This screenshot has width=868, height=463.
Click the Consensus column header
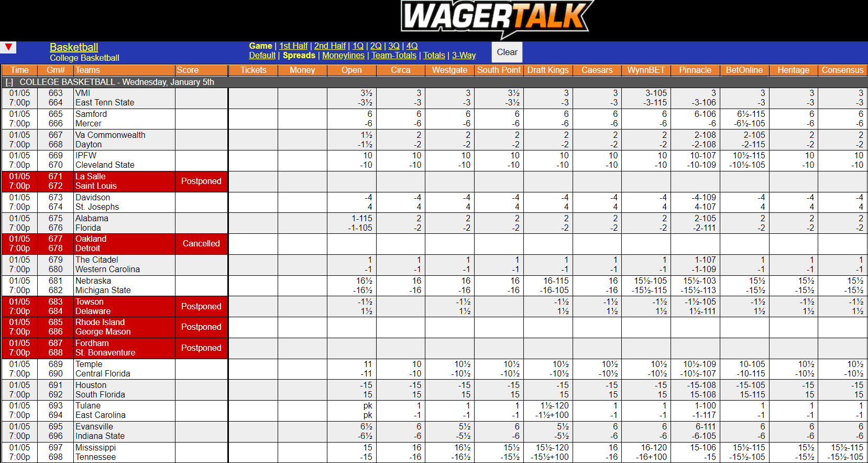click(842, 70)
